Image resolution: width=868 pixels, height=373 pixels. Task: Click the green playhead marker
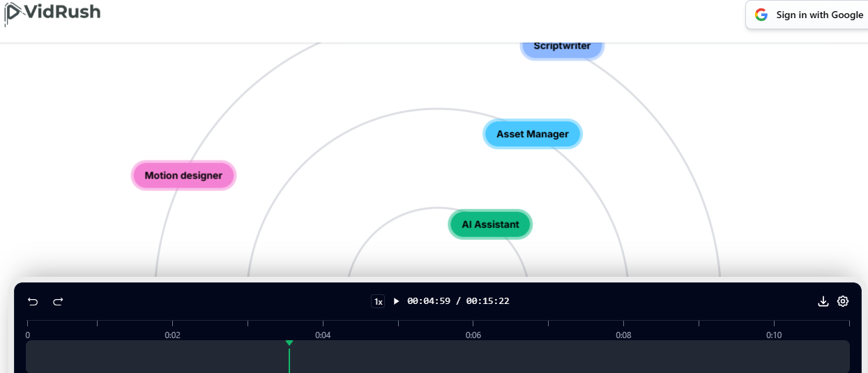click(289, 343)
